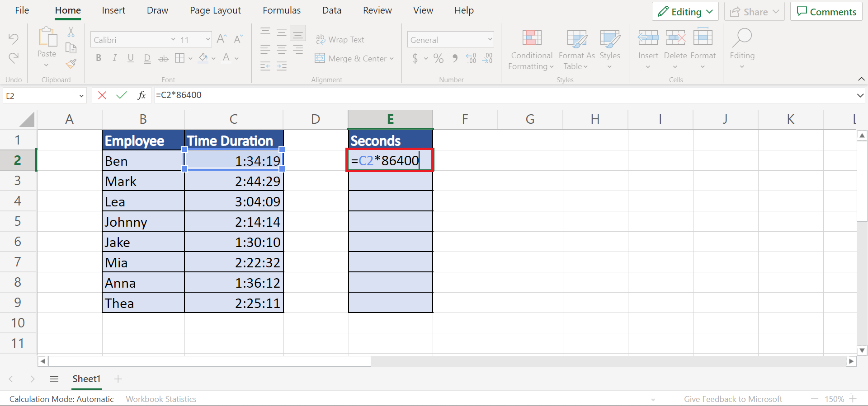Confirm formula with the green checkmark
This screenshot has height=406, width=868.
[121, 95]
